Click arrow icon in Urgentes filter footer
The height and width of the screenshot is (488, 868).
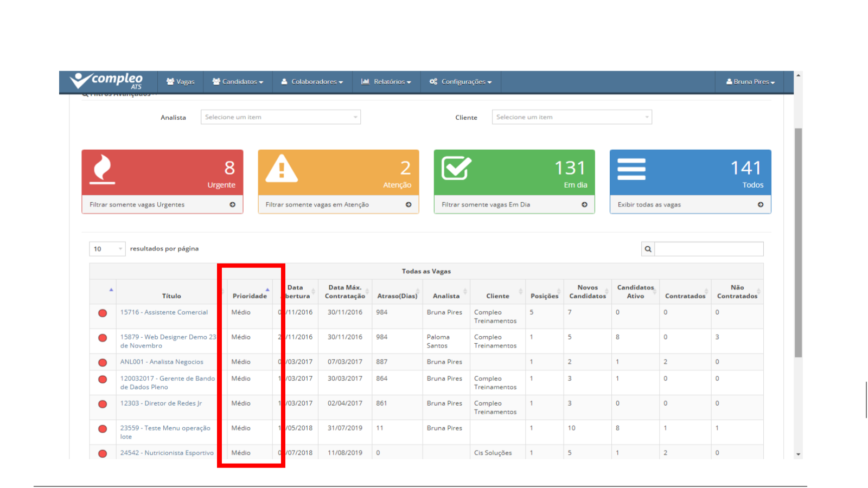click(x=232, y=205)
